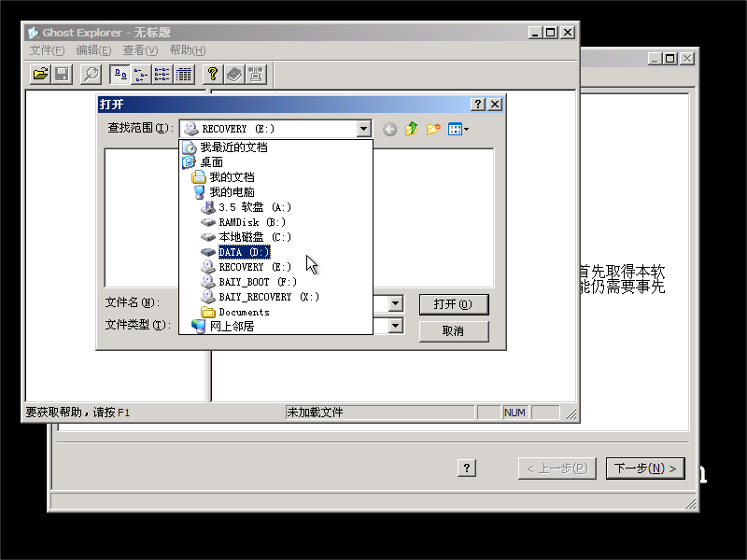Click the last Ghost Explorer toolbar icon

point(256,75)
